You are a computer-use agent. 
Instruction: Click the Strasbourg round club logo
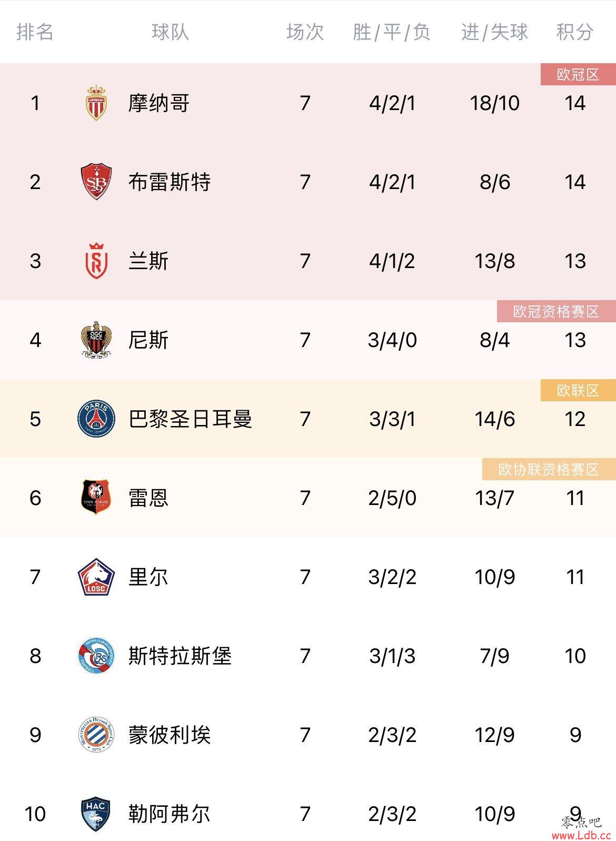coord(96,656)
